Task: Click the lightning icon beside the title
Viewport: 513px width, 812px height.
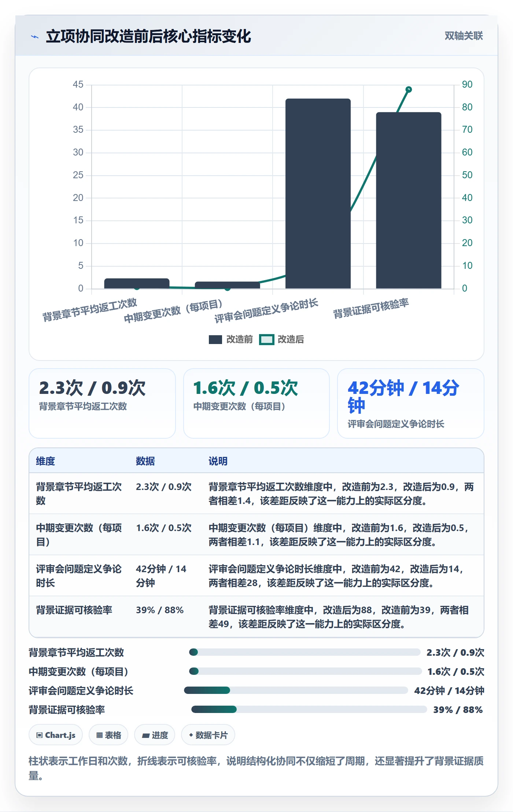Action: (x=35, y=37)
